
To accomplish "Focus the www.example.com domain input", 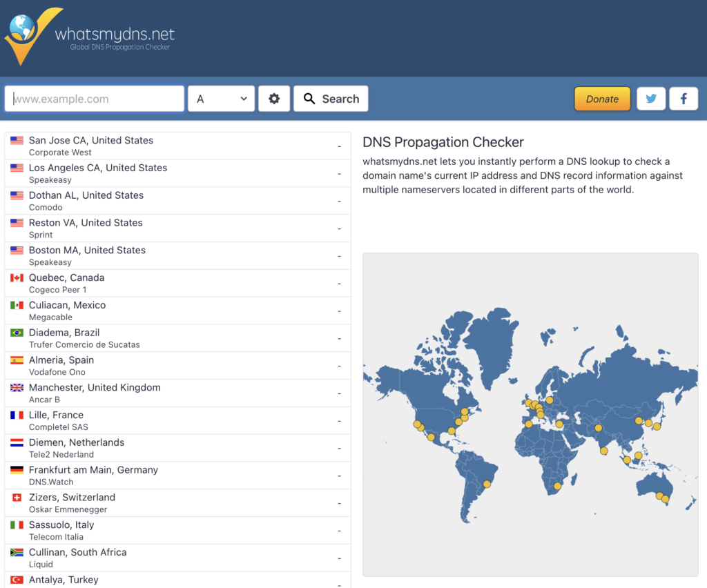I will click(95, 99).
